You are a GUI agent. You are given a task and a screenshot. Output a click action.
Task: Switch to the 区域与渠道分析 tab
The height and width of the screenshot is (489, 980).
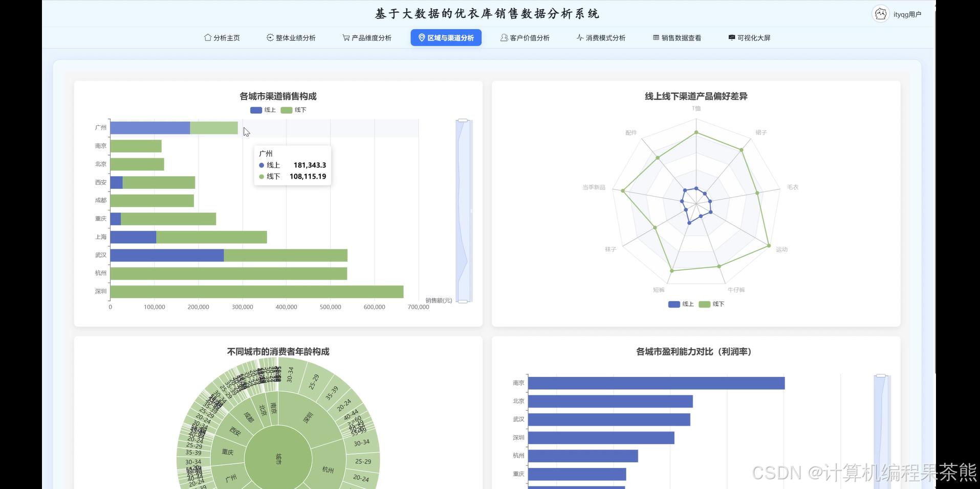tap(446, 38)
